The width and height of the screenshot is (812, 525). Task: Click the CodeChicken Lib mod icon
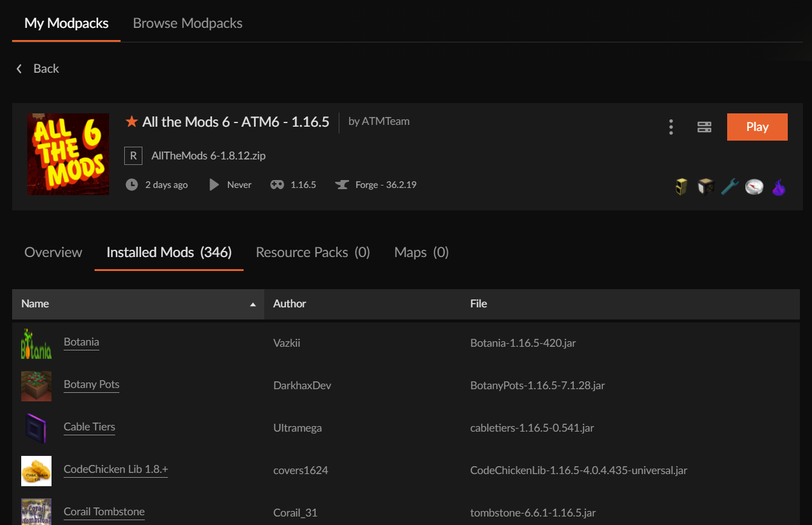tap(36, 471)
